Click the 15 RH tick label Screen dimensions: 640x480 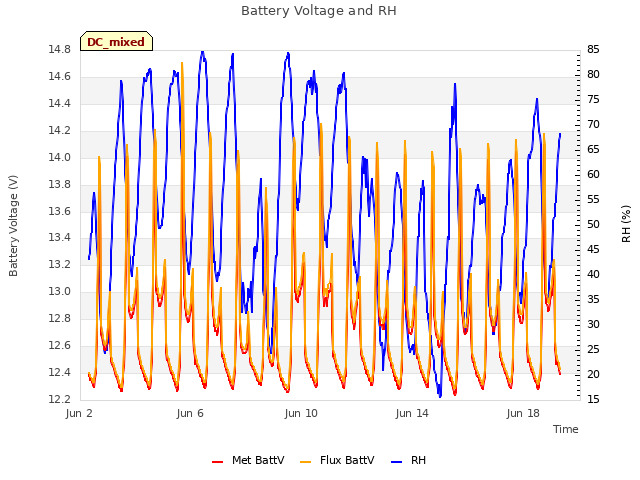[593, 400]
